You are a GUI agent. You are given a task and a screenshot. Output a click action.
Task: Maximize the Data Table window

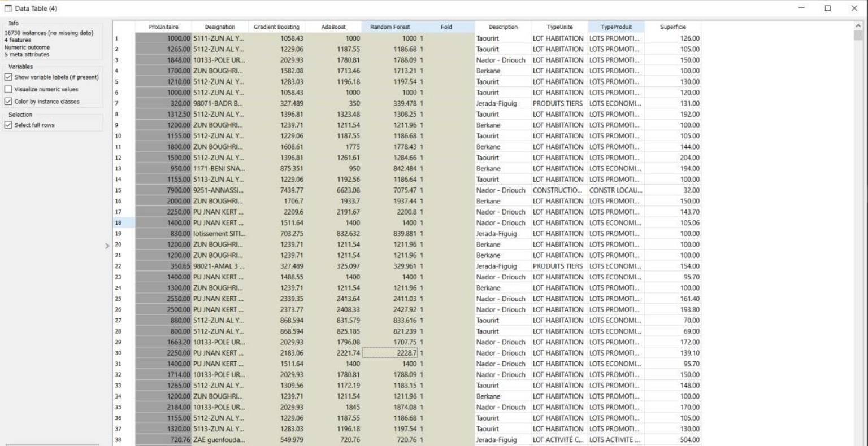coord(828,8)
